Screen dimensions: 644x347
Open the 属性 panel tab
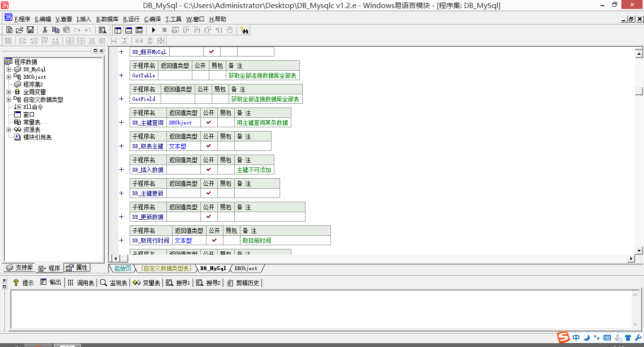pos(77,268)
